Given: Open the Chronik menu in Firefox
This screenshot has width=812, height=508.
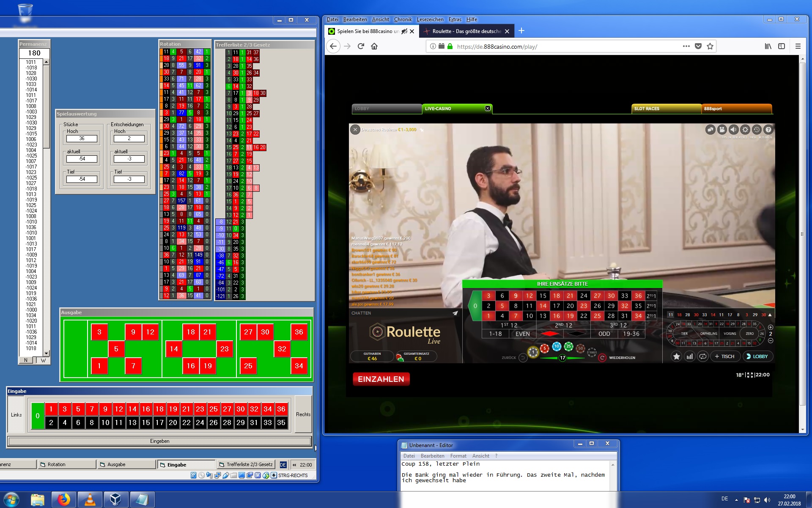Looking at the screenshot, I should point(403,19).
